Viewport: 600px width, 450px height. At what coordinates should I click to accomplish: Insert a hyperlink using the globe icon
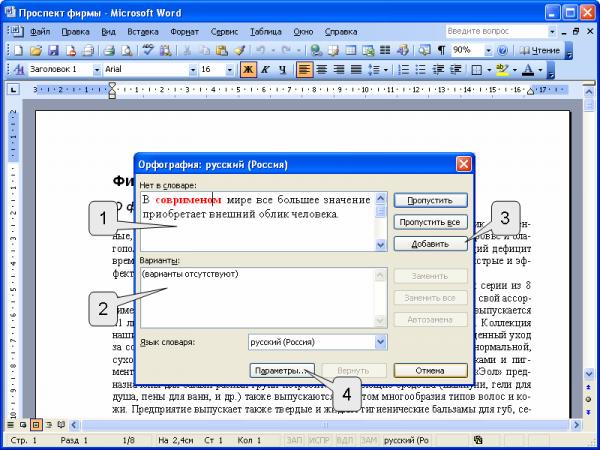(x=316, y=51)
